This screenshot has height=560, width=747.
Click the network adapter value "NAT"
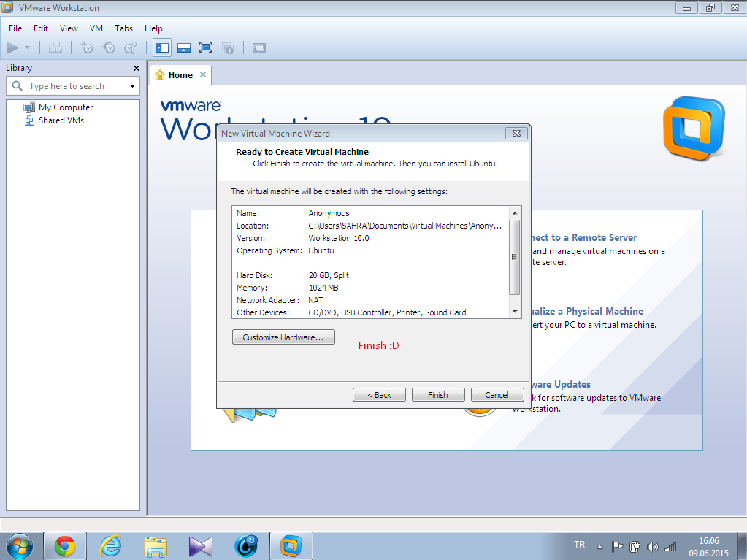316,300
